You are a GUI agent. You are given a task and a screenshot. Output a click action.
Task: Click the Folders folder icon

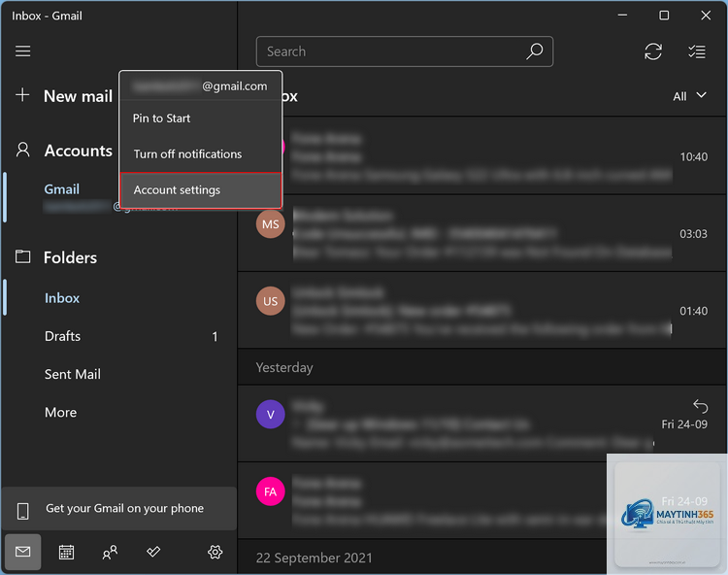(x=22, y=256)
